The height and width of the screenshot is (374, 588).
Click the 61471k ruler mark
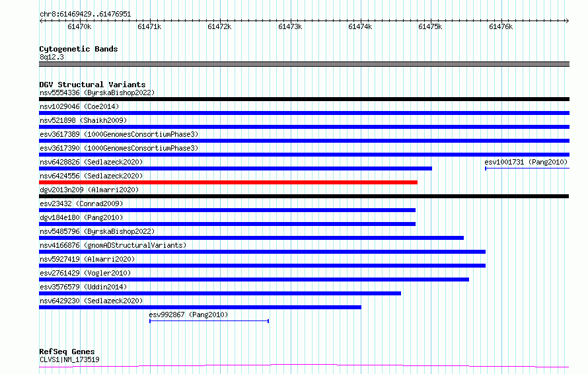(149, 26)
